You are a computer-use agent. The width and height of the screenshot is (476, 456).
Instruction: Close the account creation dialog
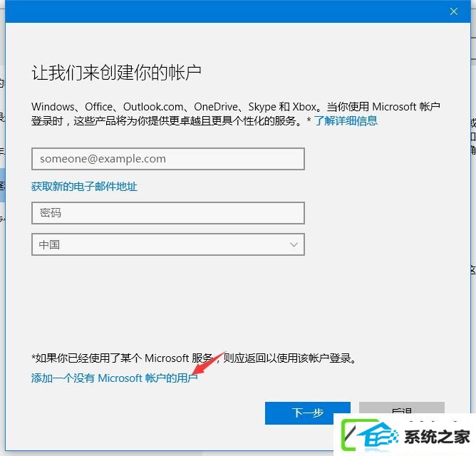tap(454, 11)
